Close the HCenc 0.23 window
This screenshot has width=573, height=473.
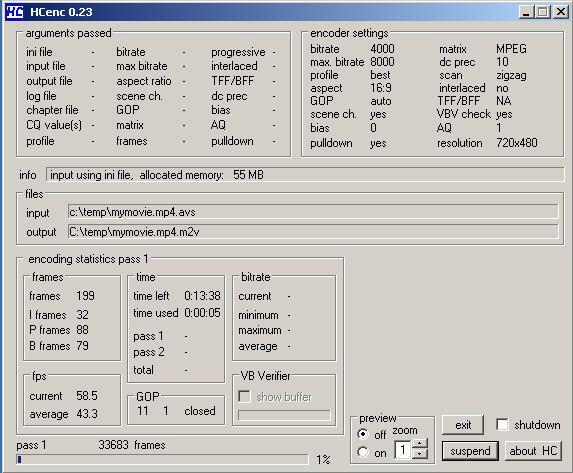[560, 12]
